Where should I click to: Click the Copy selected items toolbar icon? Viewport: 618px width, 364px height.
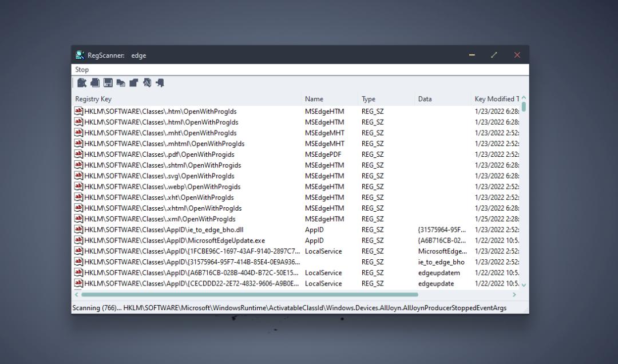[x=121, y=83]
